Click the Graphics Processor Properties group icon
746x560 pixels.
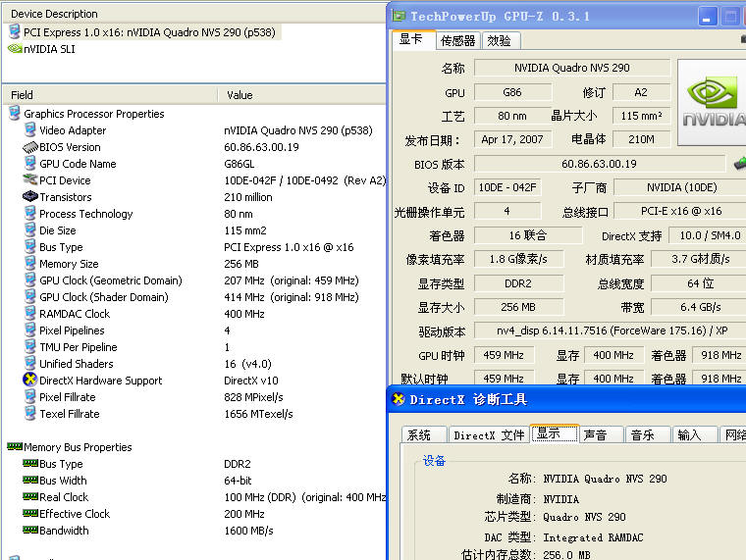(x=15, y=113)
